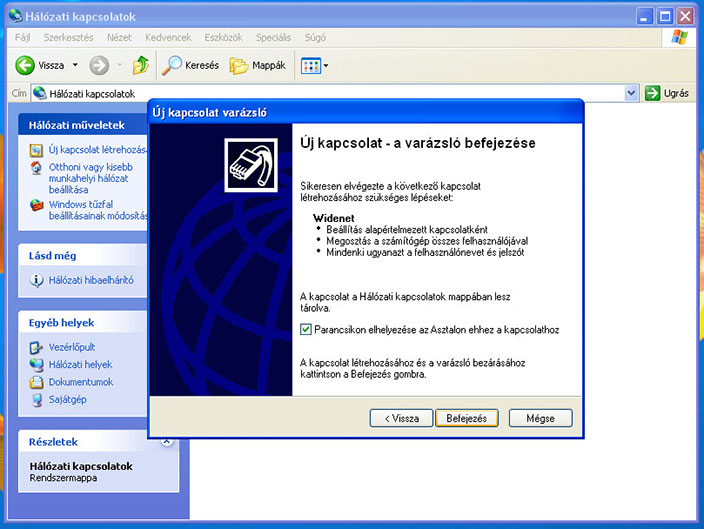
Task: Open the Nézet menu
Action: (119, 38)
